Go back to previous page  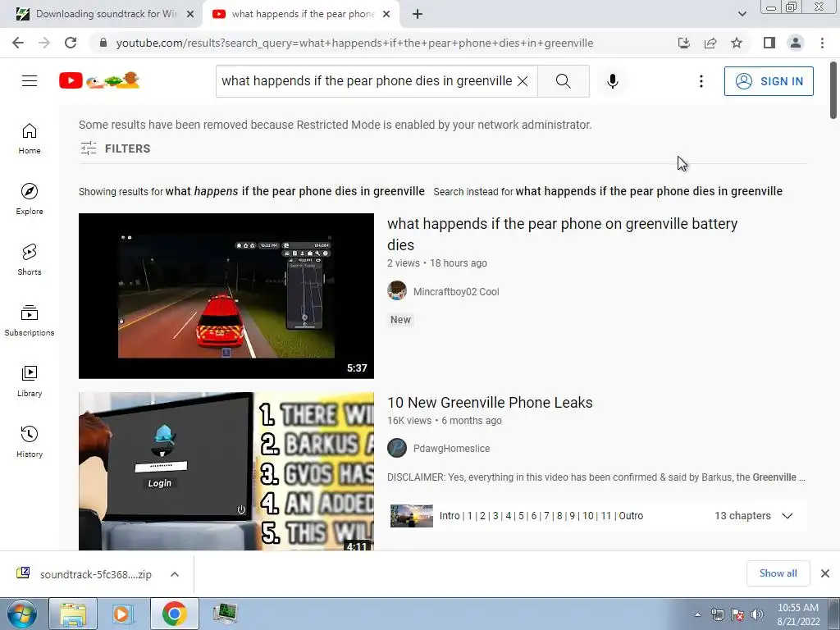point(18,43)
